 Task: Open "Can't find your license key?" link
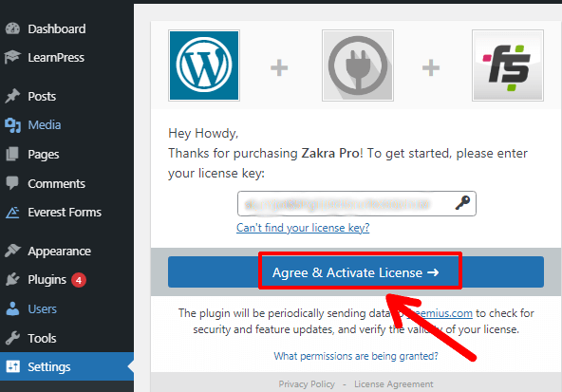pos(303,228)
